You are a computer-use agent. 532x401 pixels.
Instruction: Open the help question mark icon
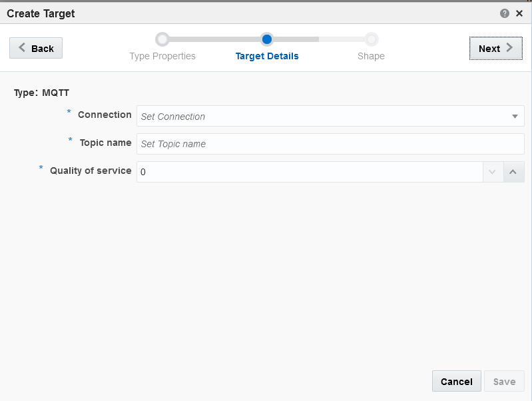(x=505, y=13)
